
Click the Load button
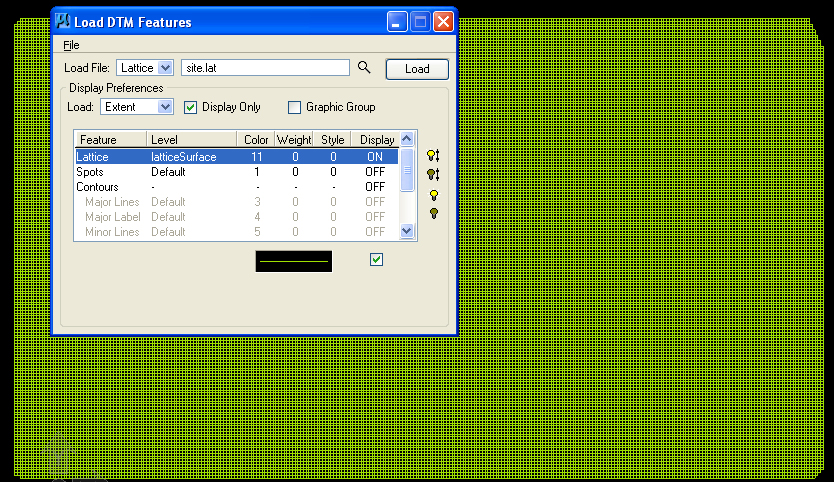pyautogui.click(x=417, y=69)
